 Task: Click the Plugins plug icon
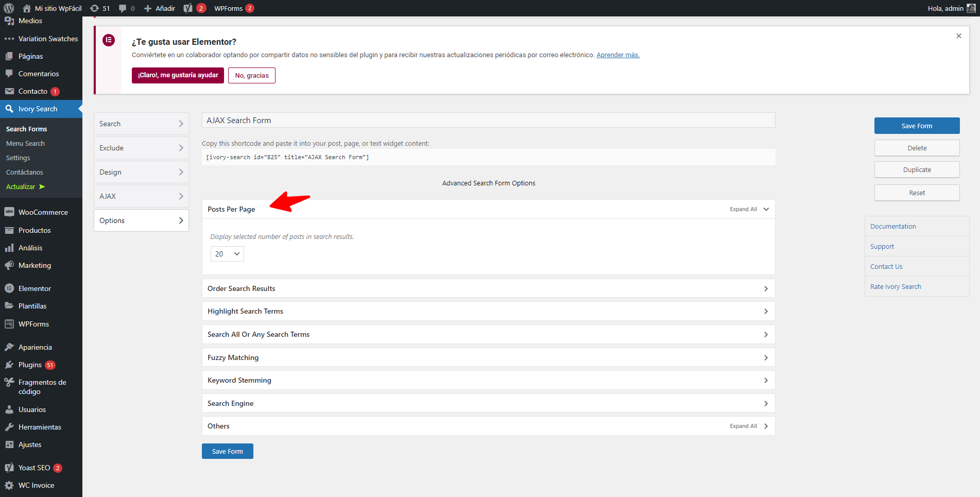point(9,365)
